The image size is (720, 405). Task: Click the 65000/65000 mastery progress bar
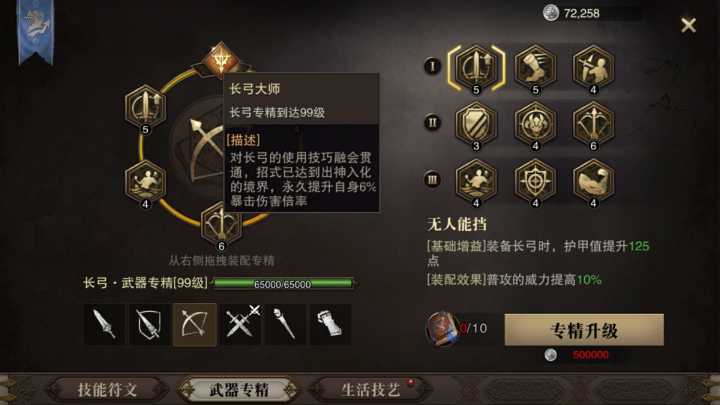pyautogui.click(x=282, y=284)
